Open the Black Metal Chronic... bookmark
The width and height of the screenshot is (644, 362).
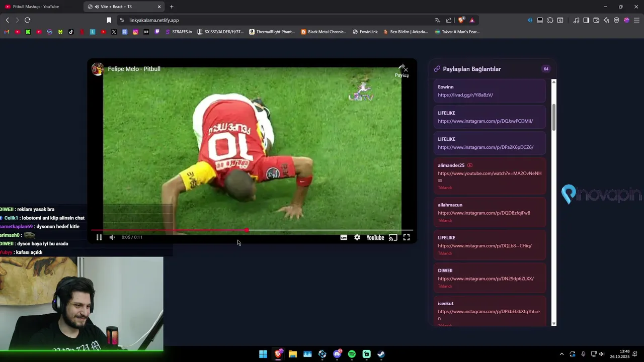point(324,32)
